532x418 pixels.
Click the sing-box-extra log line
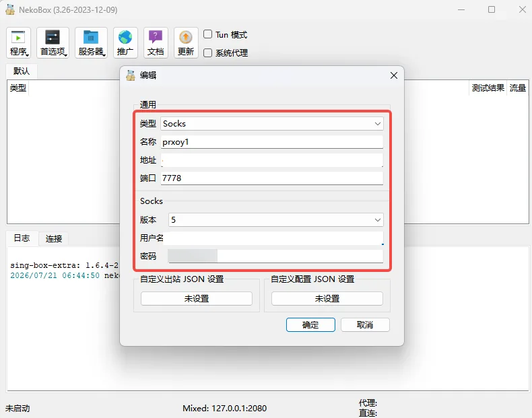[x=64, y=265]
